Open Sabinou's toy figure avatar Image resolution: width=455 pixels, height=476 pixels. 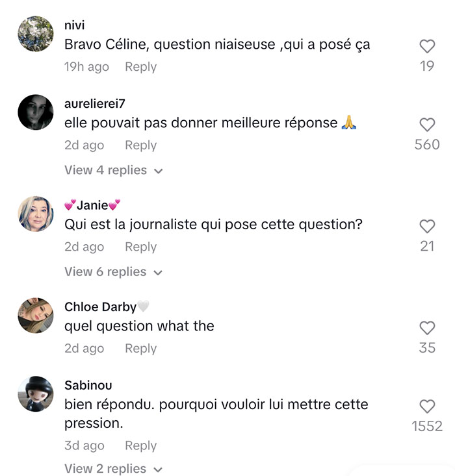(36, 394)
